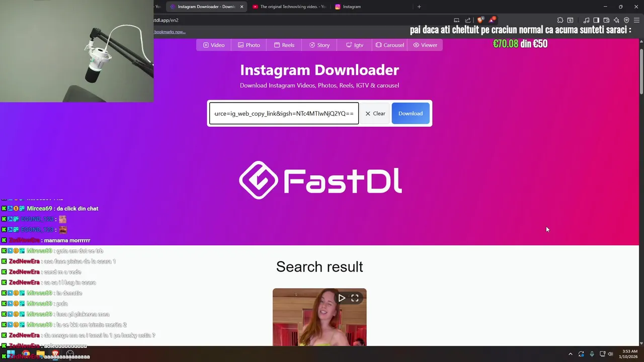Click chat message 'mamama morrrrrr'
This screenshot has width=644, height=362.
[67, 240]
